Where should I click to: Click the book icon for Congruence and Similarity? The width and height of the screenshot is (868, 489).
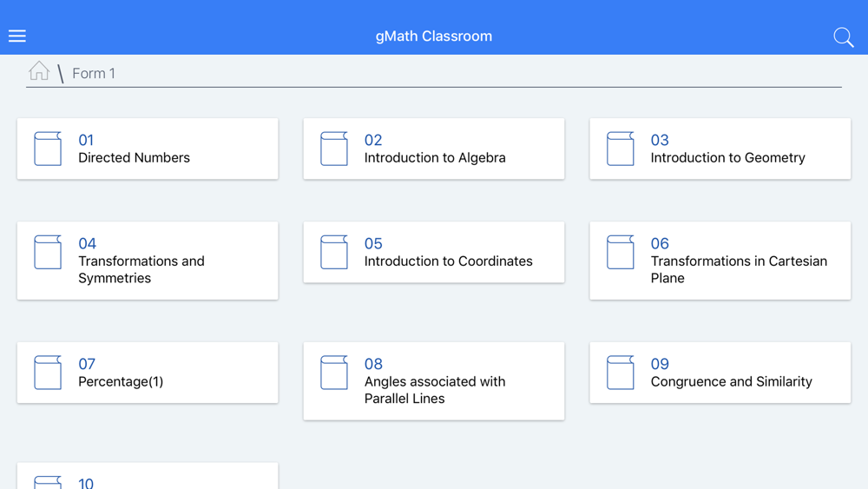click(621, 373)
